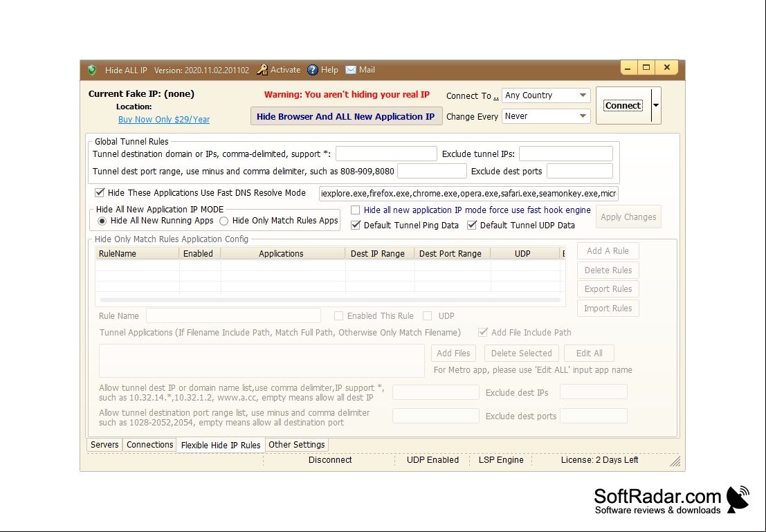Focus the Exclude tunnel IPs field

point(566,154)
